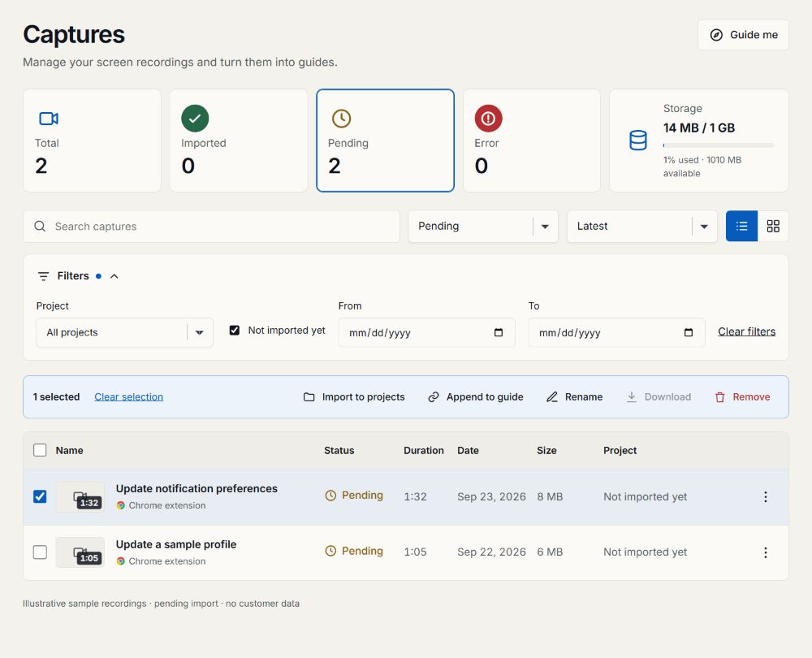
Task: Click the From date input
Action: point(427,332)
